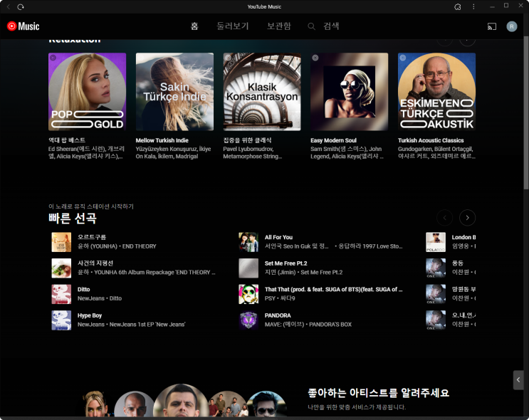Open 지민 (Jimin) artist link
Screen dimensions: 529x420
pos(280,272)
